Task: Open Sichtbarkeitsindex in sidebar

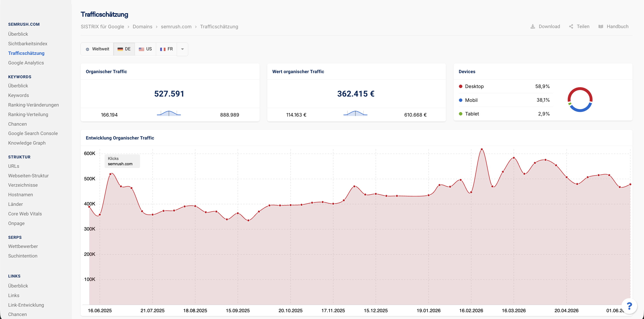Action: tap(28, 44)
